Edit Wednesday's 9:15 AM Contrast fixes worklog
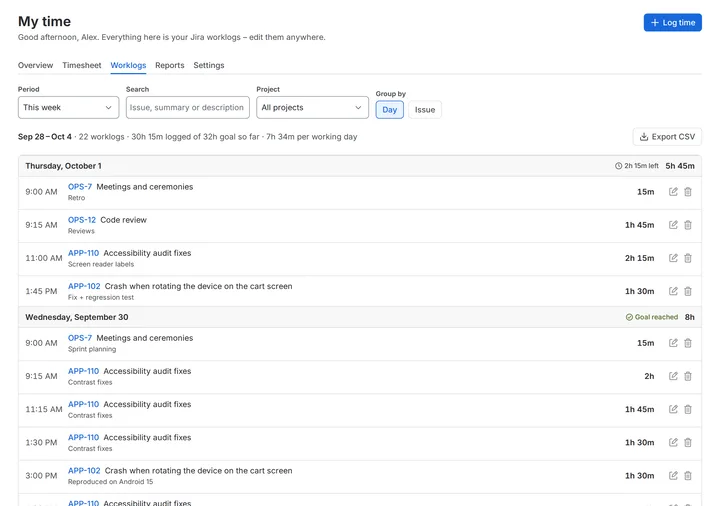Image resolution: width=720 pixels, height=506 pixels. (x=673, y=376)
